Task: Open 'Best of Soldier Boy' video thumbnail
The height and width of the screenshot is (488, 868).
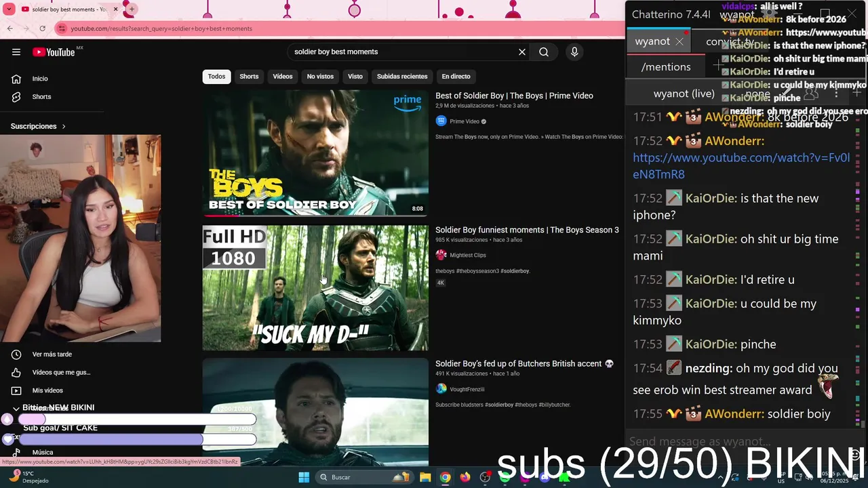Action: click(x=315, y=153)
